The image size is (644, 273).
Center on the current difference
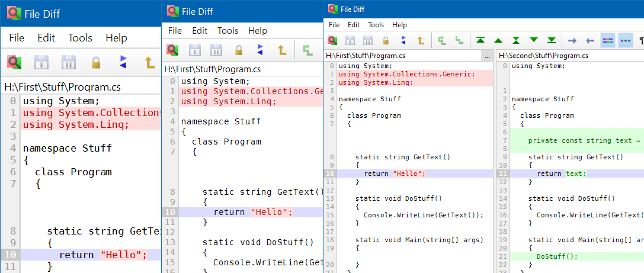tap(516, 40)
